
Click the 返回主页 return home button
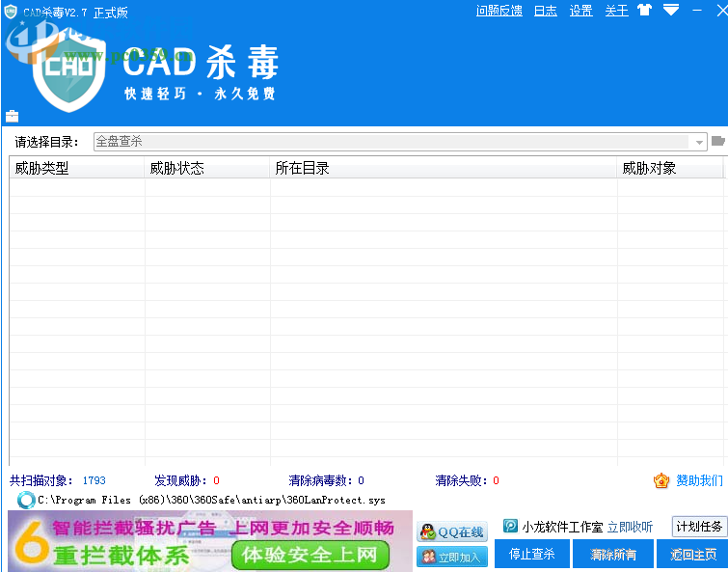(x=692, y=554)
